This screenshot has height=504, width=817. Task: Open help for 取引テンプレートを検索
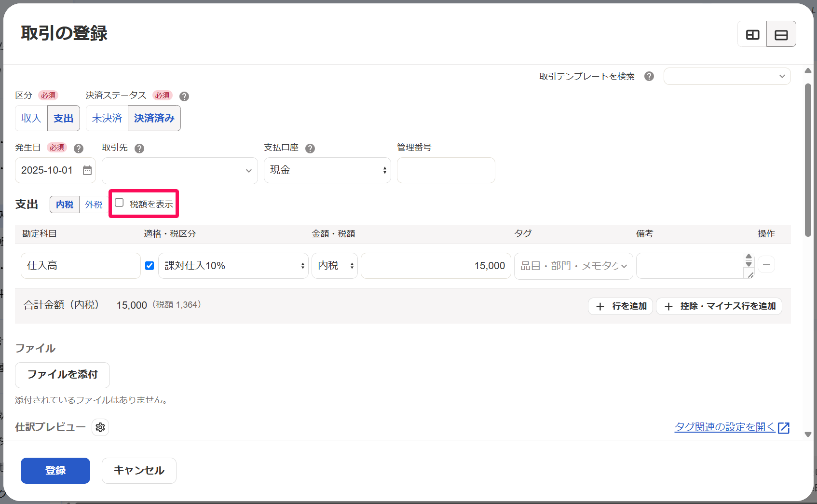pos(649,76)
